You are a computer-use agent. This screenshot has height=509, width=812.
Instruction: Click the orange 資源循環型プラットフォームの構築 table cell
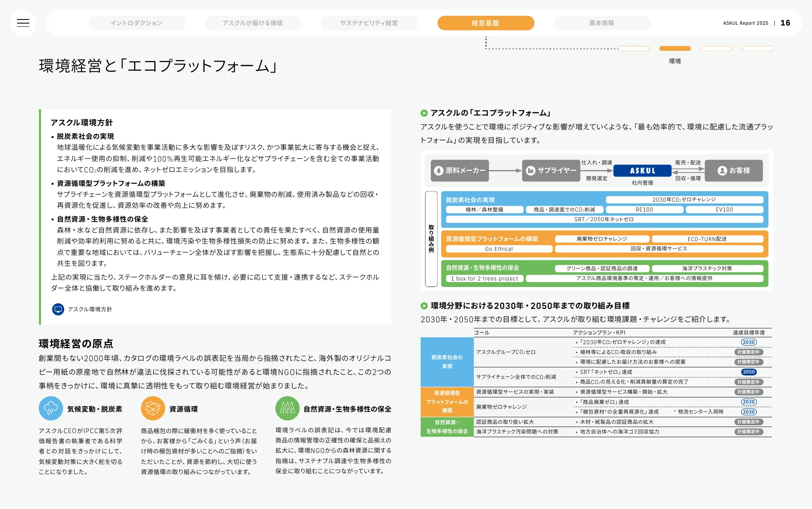447,402
